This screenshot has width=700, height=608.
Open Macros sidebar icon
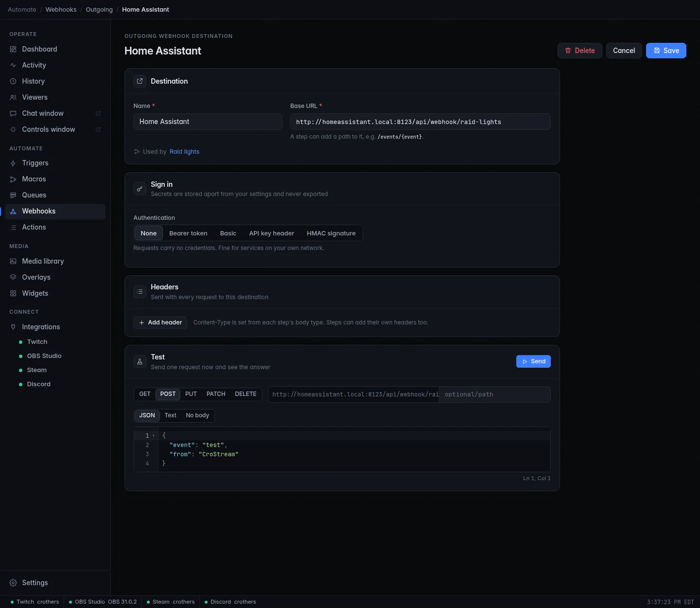click(13, 179)
